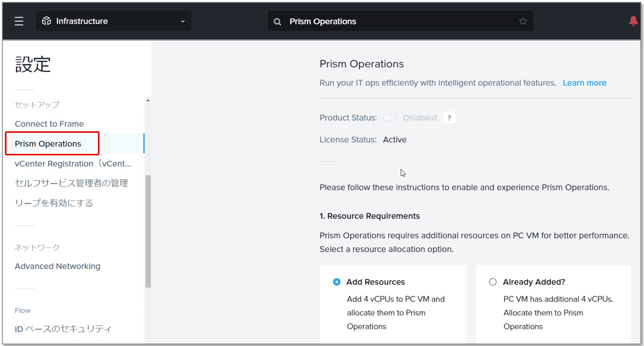The width and height of the screenshot is (644, 346).
Task: Follow the Learn more link
Action: (x=584, y=83)
